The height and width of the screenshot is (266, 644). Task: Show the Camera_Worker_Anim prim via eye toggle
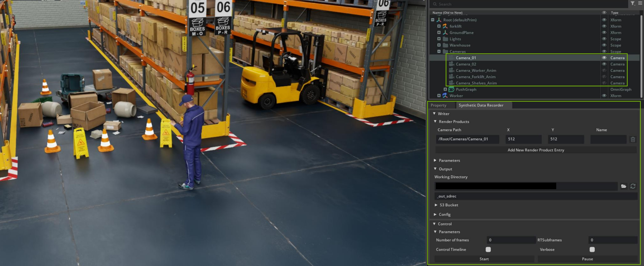[604, 70]
